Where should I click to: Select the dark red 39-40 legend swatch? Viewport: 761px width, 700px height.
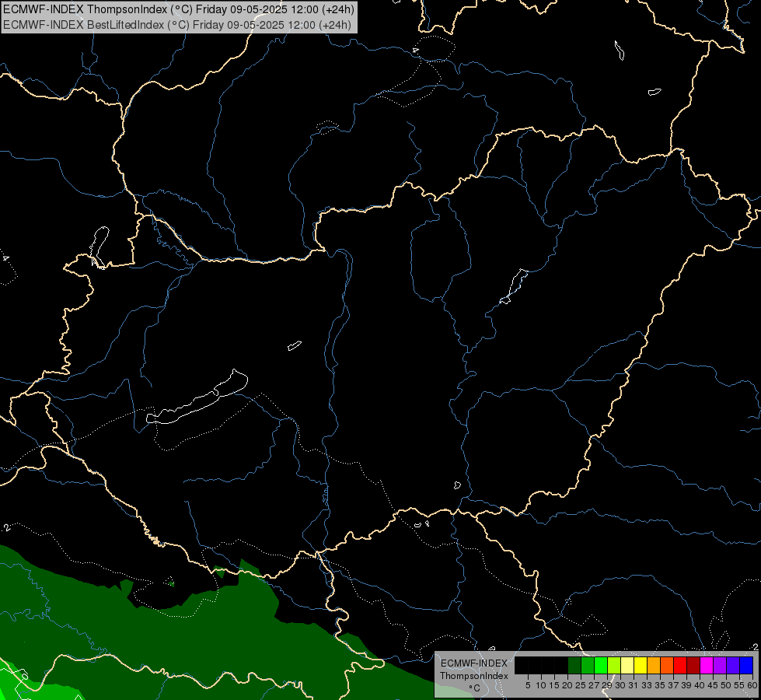(693, 665)
